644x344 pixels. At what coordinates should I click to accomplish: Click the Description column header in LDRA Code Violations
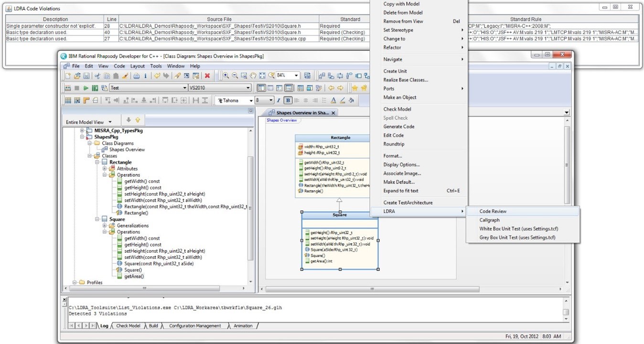coord(55,19)
